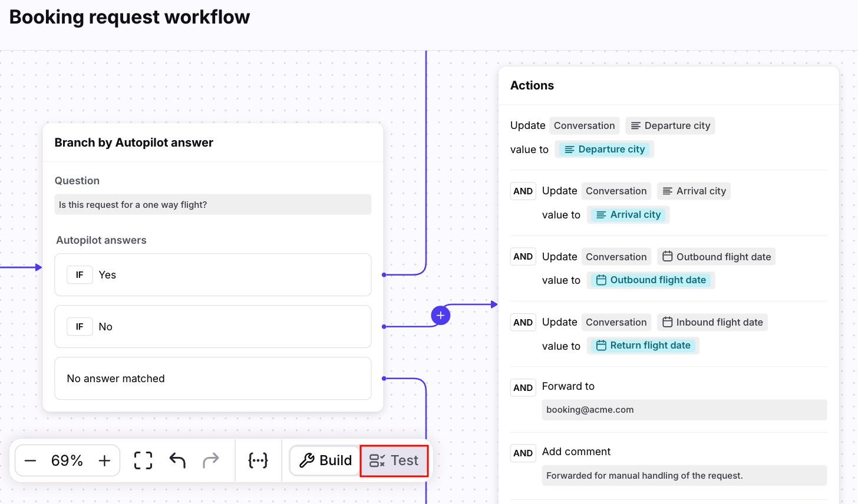Click the zoom out minus icon
The width and height of the screenshot is (858, 504).
(31, 460)
